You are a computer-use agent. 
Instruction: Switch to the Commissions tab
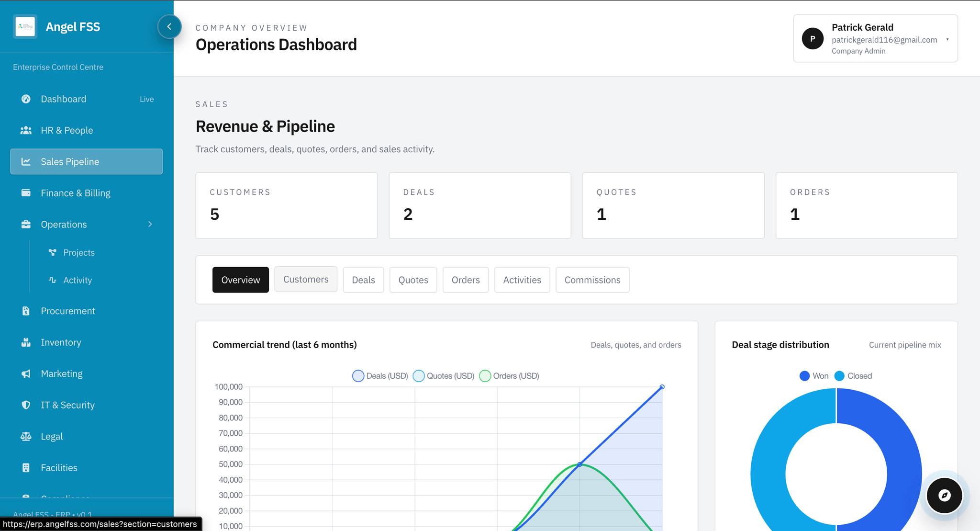click(x=592, y=280)
